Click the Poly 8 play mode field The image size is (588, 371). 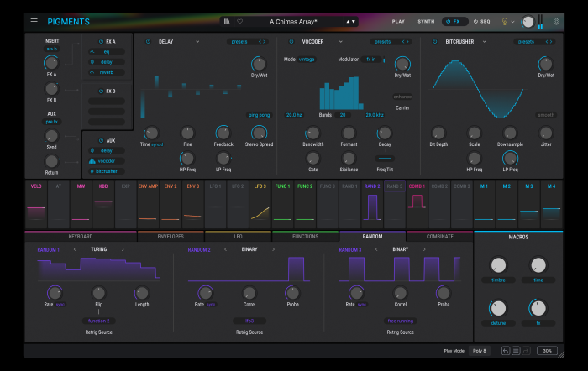480,351
